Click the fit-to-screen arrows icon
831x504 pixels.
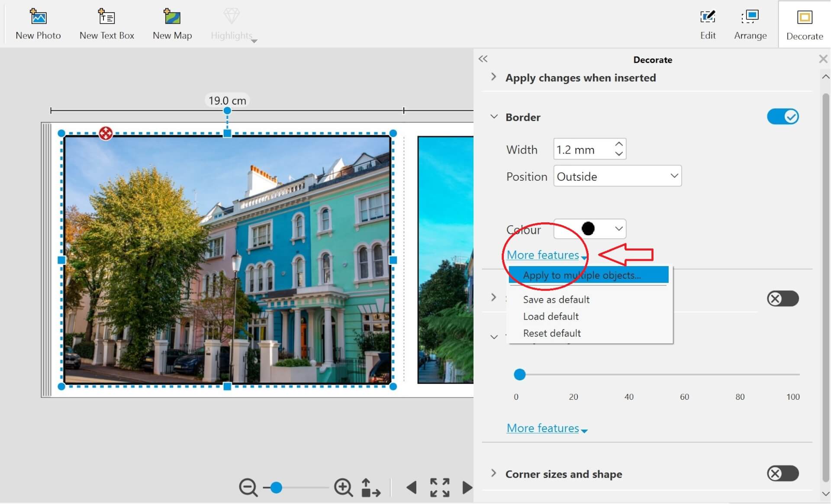coord(439,488)
